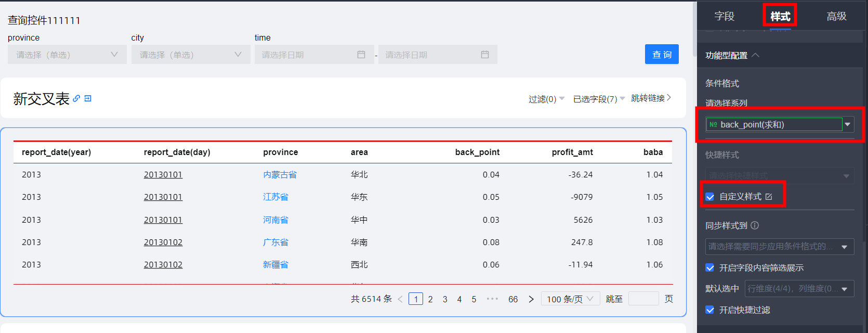
Task: Expand the province single-select dropdown
Action: point(67,55)
